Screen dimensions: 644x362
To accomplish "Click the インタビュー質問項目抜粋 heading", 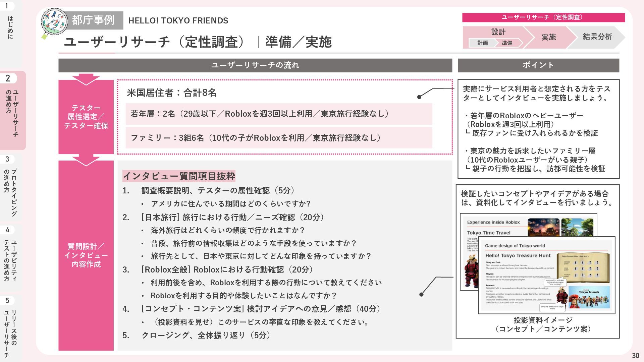I will [x=179, y=176].
